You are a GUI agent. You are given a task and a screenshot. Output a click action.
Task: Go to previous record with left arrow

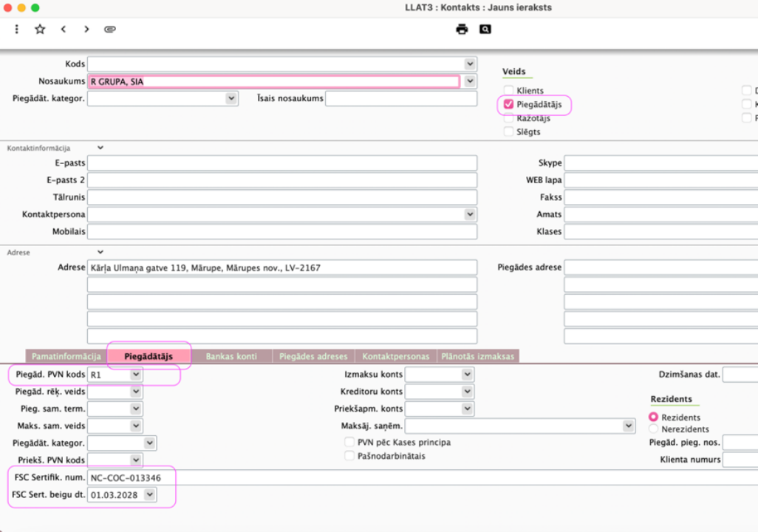(x=64, y=30)
